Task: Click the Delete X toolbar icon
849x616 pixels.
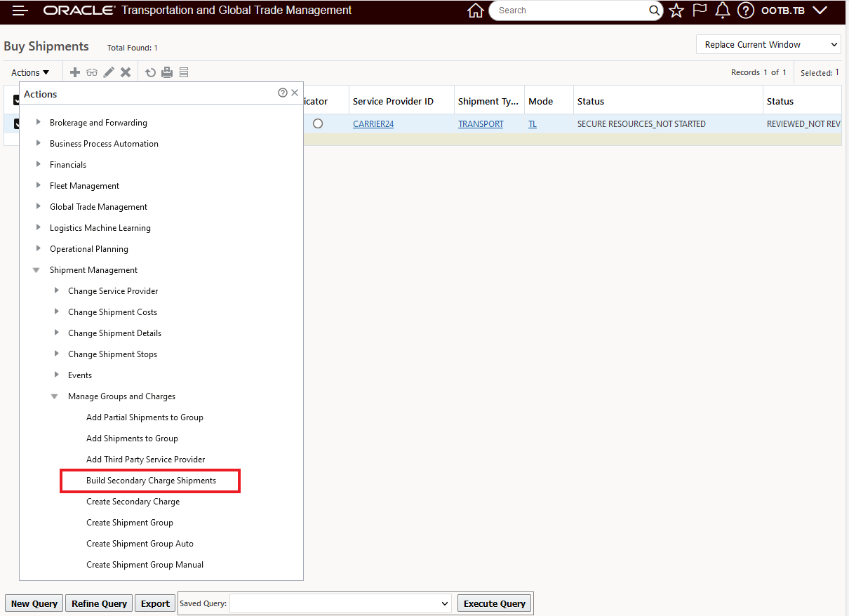Action: tap(126, 72)
